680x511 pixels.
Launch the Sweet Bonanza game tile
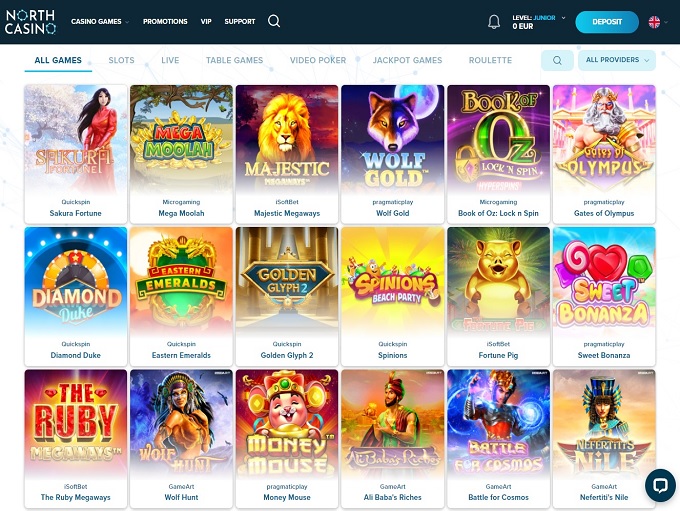click(x=604, y=296)
